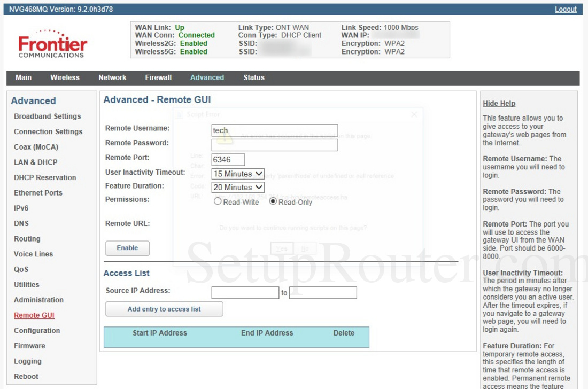Image resolution: width=588 pixels, height=389 pixels.
Task: Open the User Inactivity Timeout dropdown
Action: pyautogui.click(x=237, y=174)
